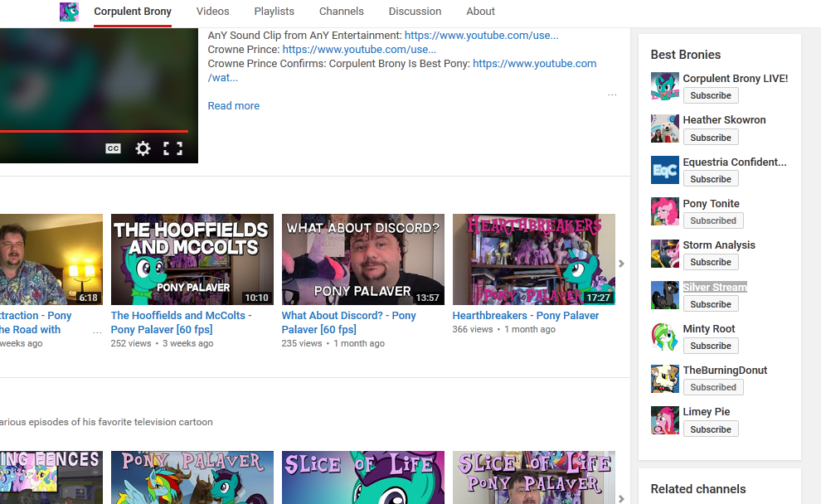The width and height of the screenshot is (821, 504).
Task: Click the red video progress bar
Action: pos(95,131)
